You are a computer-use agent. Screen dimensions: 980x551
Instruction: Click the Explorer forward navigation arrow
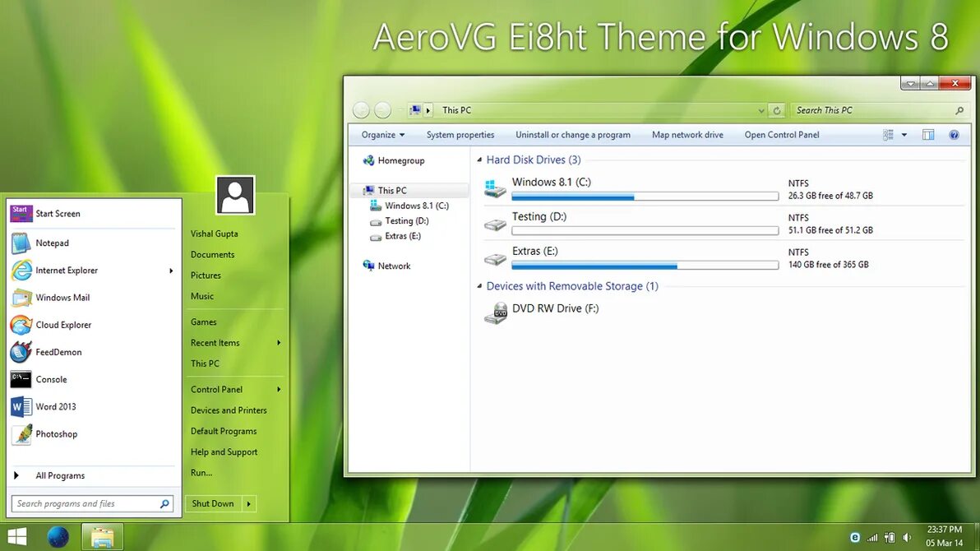tap(382, 110)
